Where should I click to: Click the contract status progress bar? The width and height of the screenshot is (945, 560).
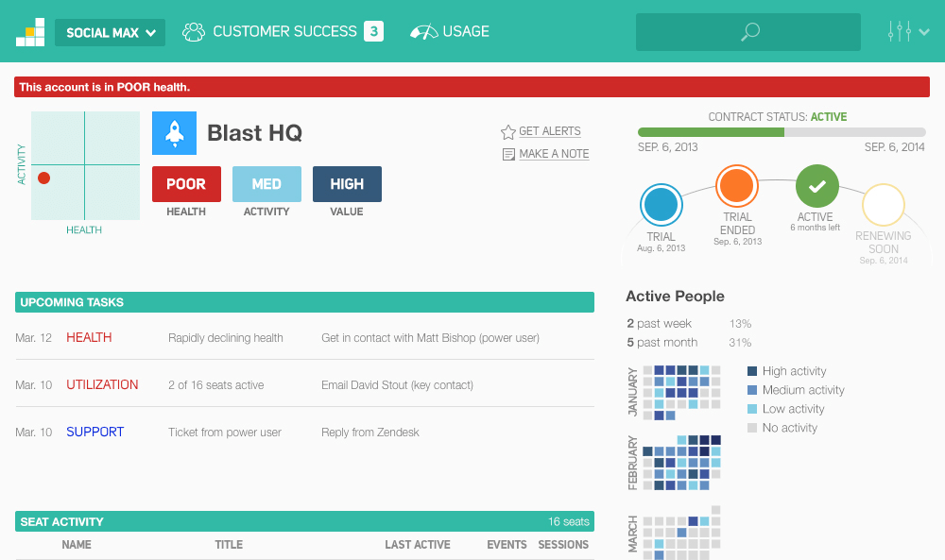[782, 132]
